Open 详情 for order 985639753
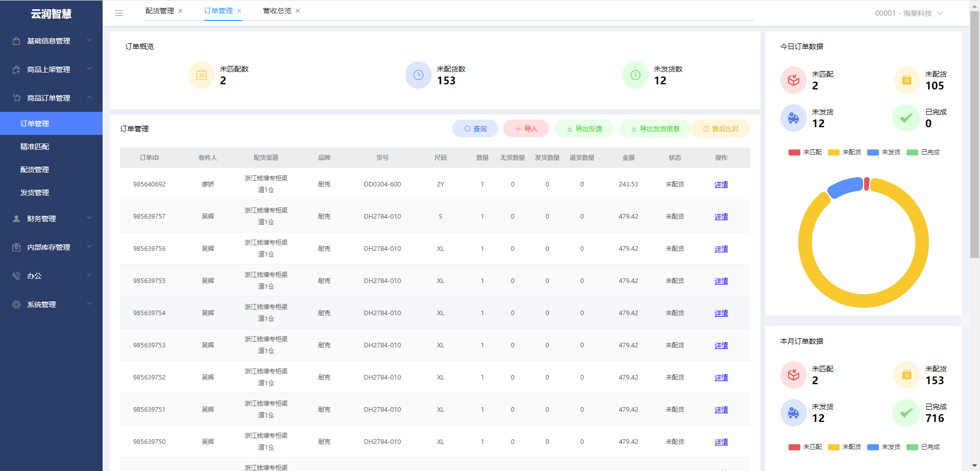This screenshot has width=980, height=471. [721, 345]
